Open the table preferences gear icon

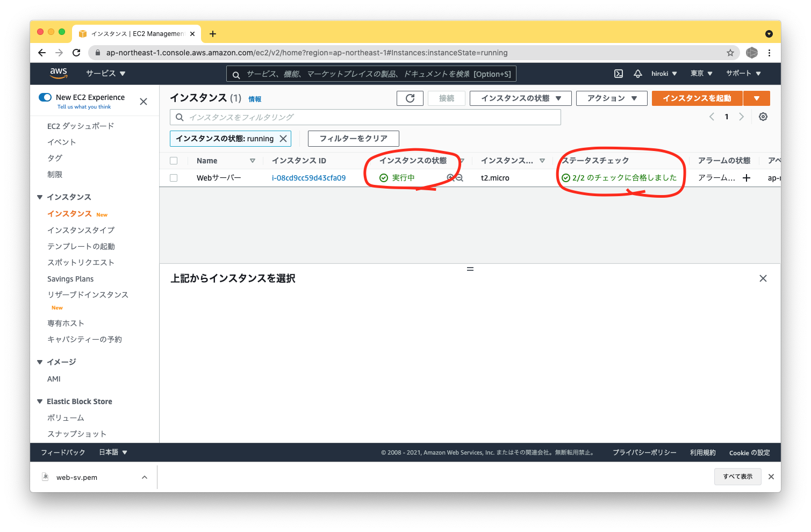click(763, 117)
